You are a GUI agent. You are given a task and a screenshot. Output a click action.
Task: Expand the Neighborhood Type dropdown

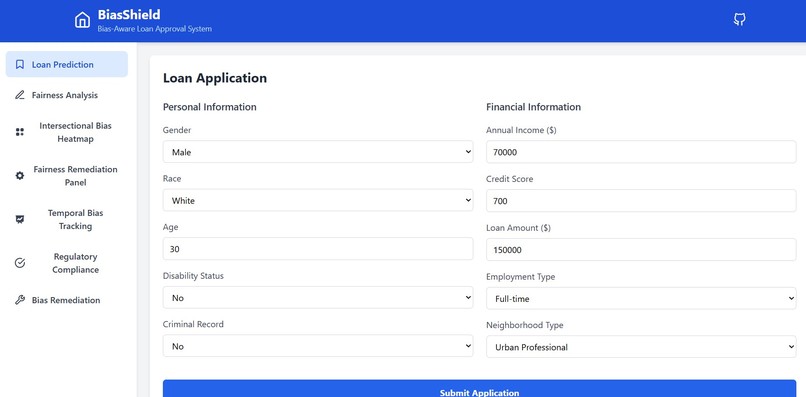(641, 347)
